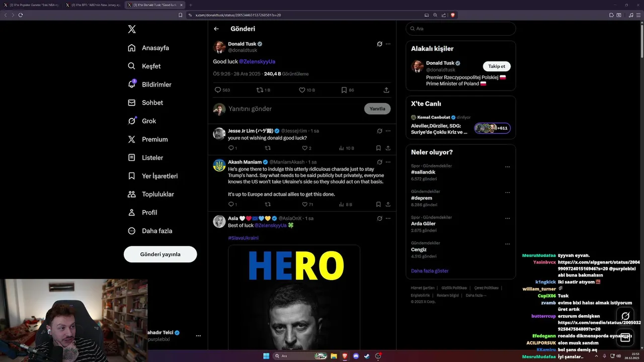View analytics 10 B on Jesse reply
This screenshot has width=644, height=362.
(x=346, y=148)
